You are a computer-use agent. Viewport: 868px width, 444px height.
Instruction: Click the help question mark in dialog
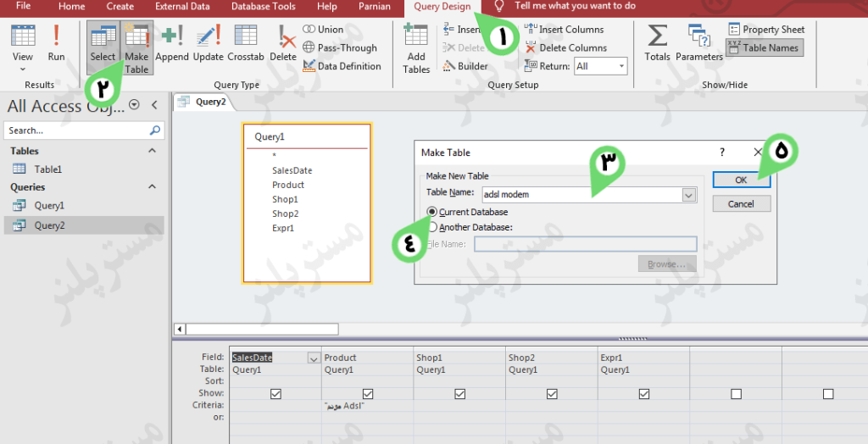click(x=722, y=153)
